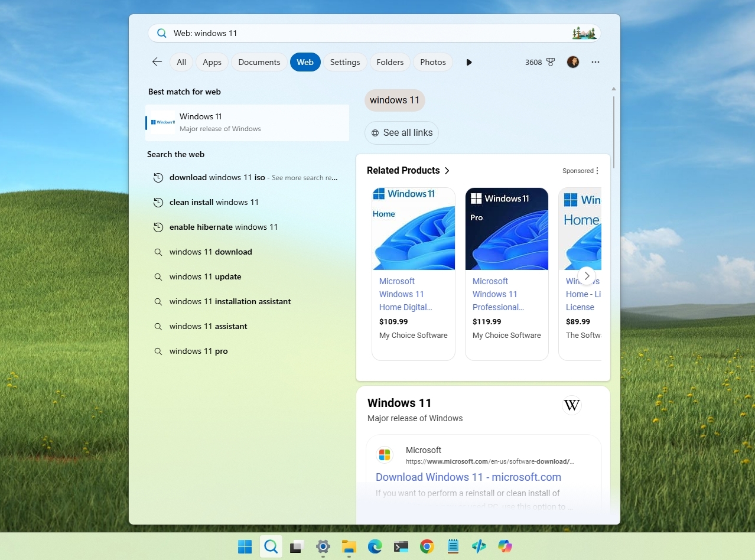The height and width of the screenshot is (560, 755).
Task: Open the Windows 11 Pro product thumbnail
Action: point(506,229)
